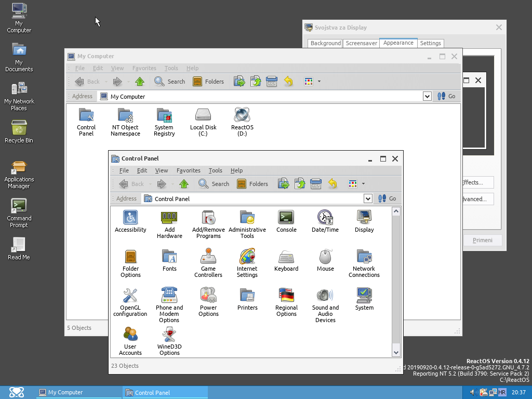This screenshot has width=532, height=399.
Task: Open Add/Remove Programs
Action: 208,224
